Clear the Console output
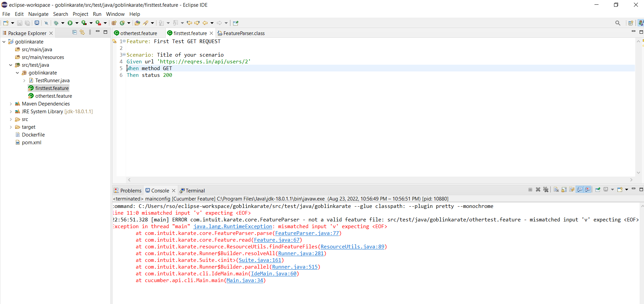Image resolution: width=644 pixels, height=304 pixels. (x=556, y=190)
